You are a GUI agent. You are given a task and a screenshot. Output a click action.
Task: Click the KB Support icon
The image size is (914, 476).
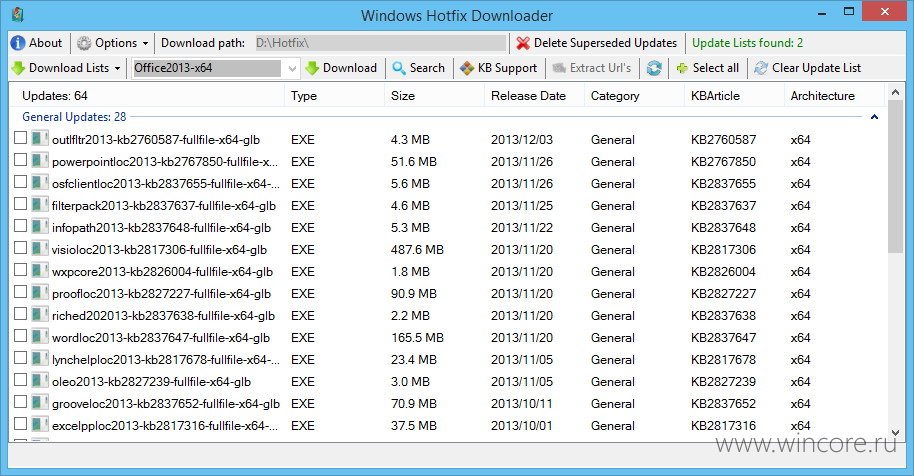[467, 68]
